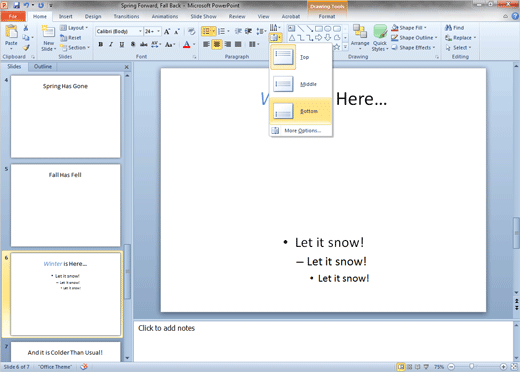The height and width of the screenshot is (372, 520).
Task: Click the Find binoculars button
Action: [455, 28]
